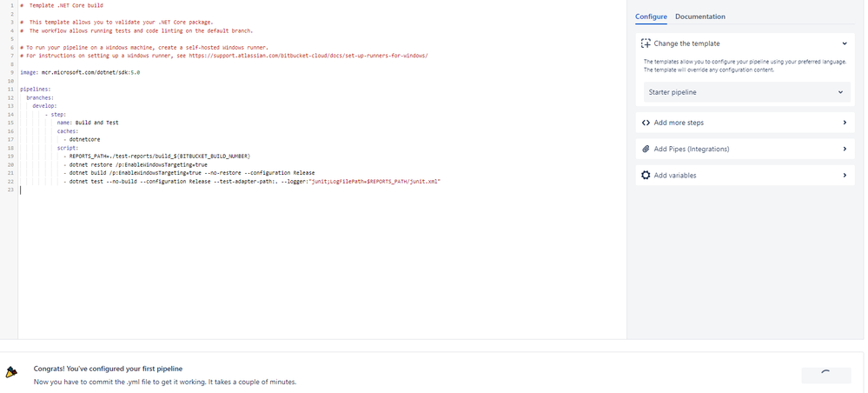Image resolution: width=868 pixels, height=393 pixels.
Task: Click the Add more steps code icon
Action: click(x=646, y=123)
